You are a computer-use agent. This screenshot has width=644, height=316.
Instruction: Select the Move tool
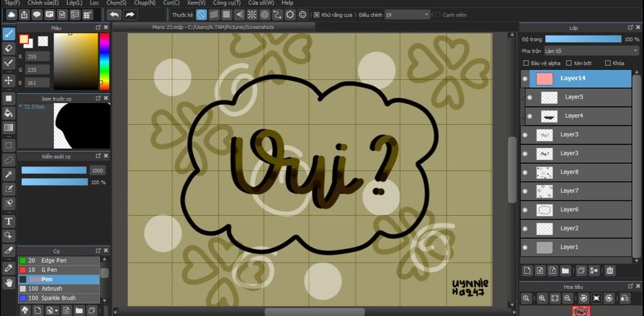[9, 80]
